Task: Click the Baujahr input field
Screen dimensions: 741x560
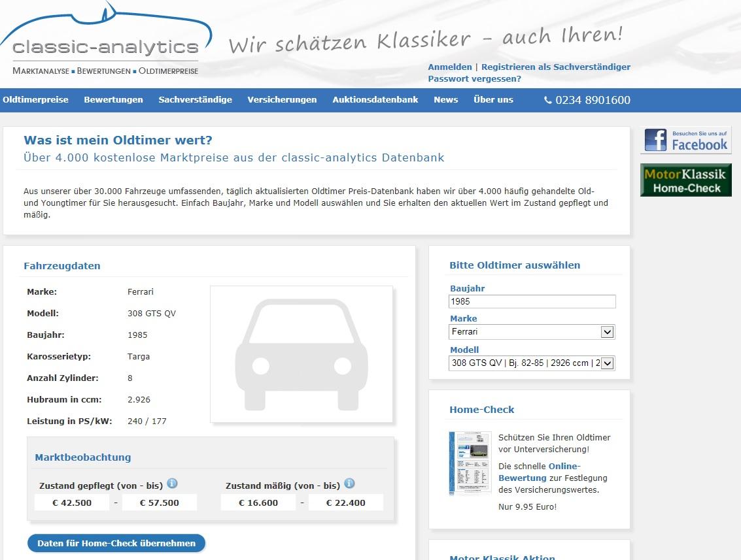Action: (532, 301)
